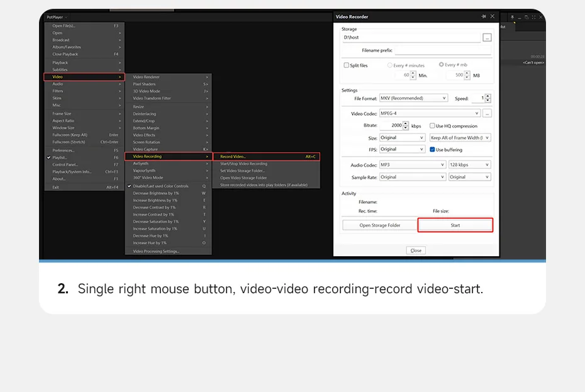Adjust the MB split stepper arrows
Image resolution: width=585 pixels, height=392 pixels.
click(467, 75)
